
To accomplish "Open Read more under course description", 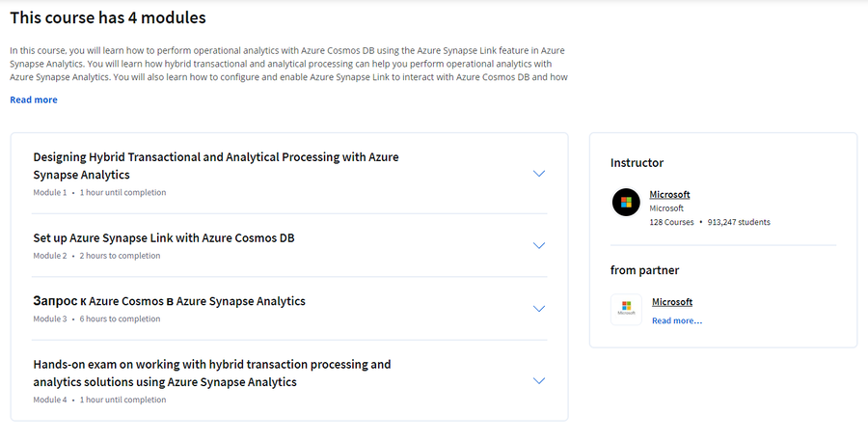I will (x=34, y=99).
